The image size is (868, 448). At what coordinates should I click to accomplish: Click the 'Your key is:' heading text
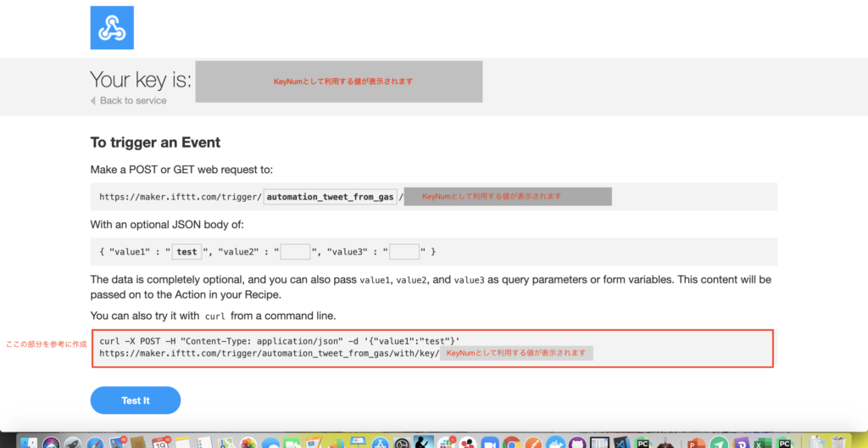click(141, 80)
